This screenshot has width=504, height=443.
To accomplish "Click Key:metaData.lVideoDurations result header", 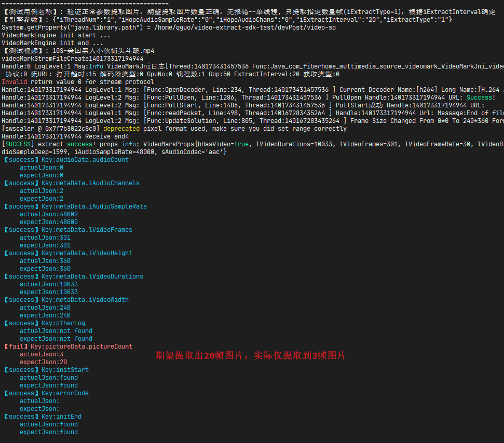I will pyautogui.click(x=74, y=276).
